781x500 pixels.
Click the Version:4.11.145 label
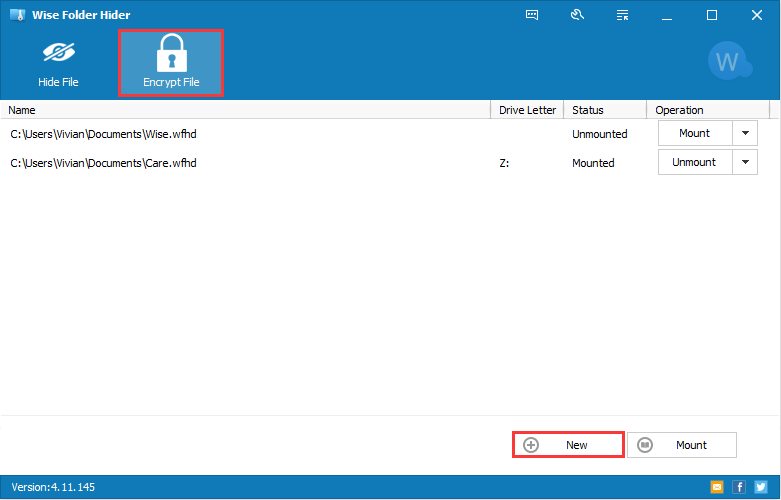53,487
